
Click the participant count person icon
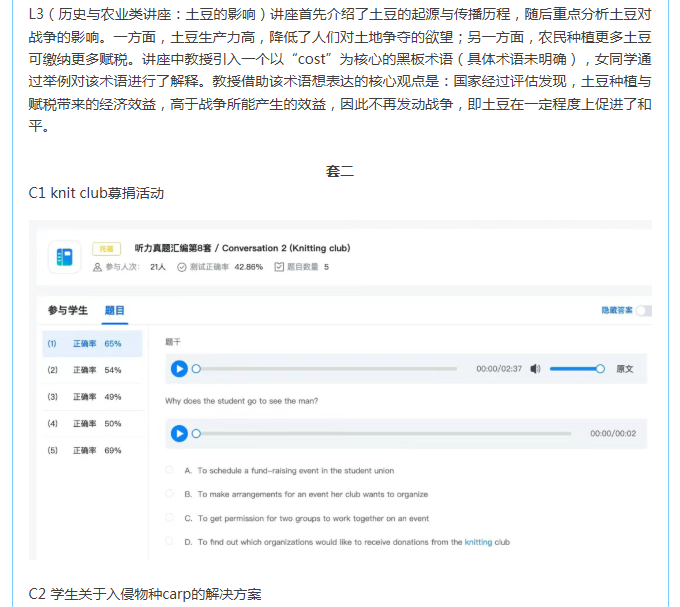[x=97, y=267]
